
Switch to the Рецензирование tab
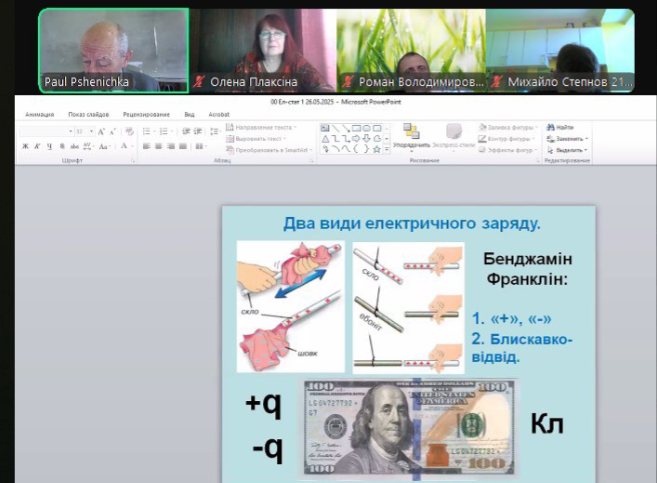tap(146, 115)
